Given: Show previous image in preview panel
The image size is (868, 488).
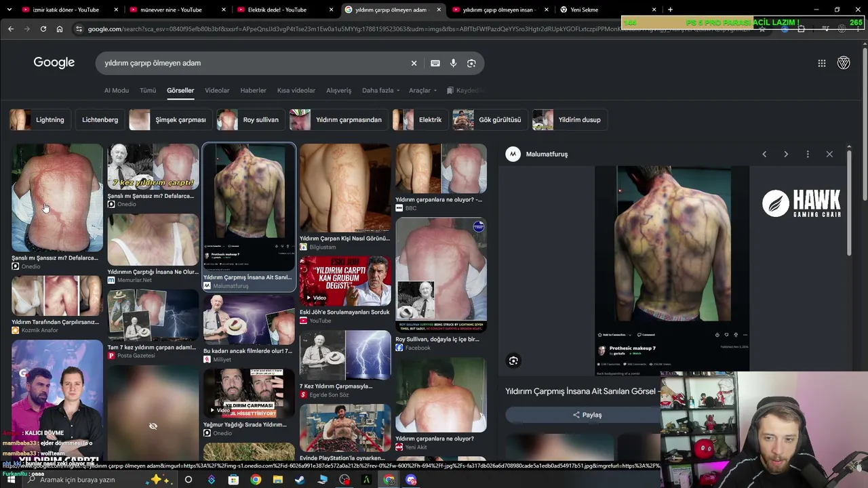Looking at the screenshot, I should coord(764,155).
